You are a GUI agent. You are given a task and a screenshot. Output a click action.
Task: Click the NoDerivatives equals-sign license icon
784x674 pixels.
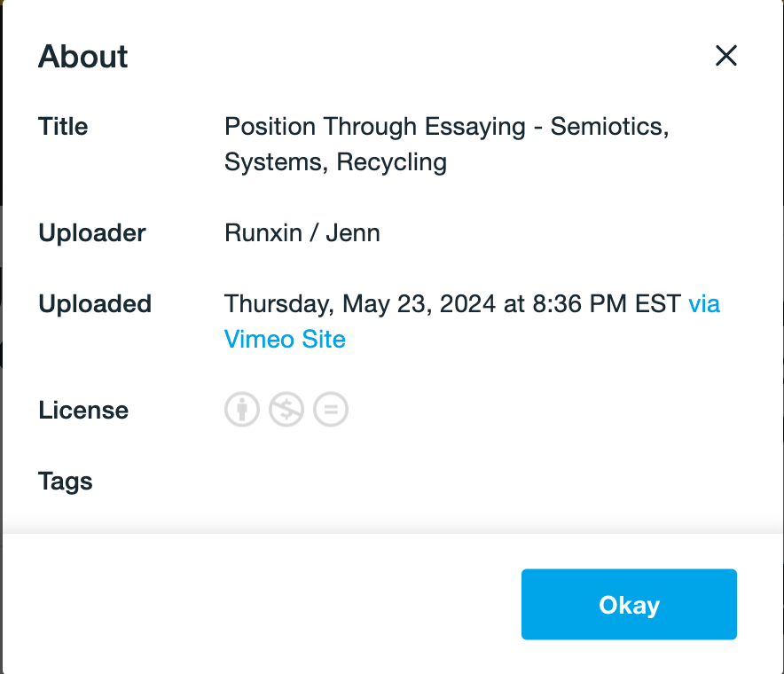tap(331, 410)
